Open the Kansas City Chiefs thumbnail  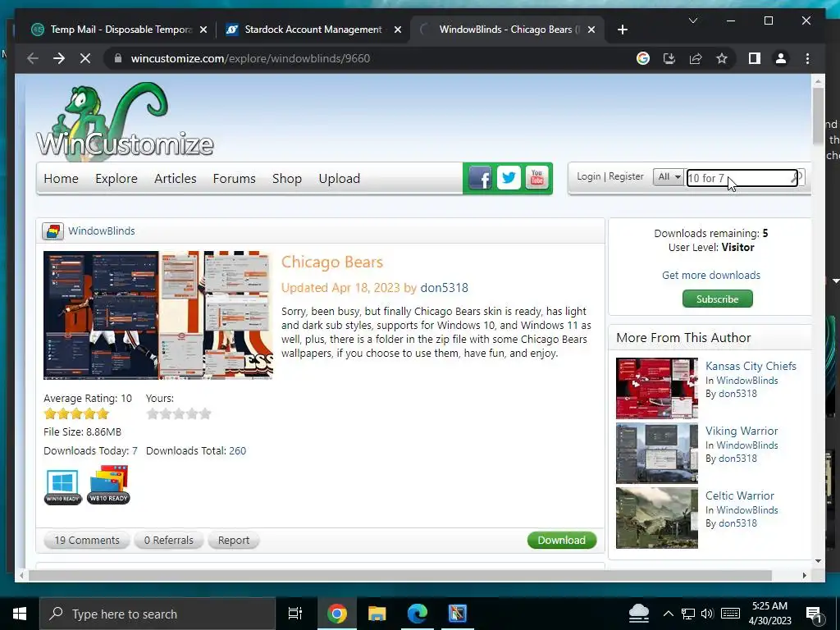657,388
